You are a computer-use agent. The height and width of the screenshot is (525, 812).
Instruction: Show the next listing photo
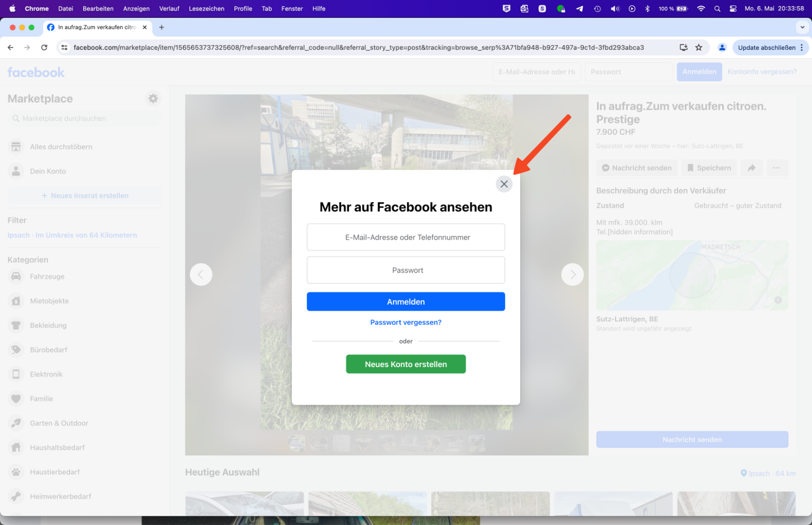(572, 275)
